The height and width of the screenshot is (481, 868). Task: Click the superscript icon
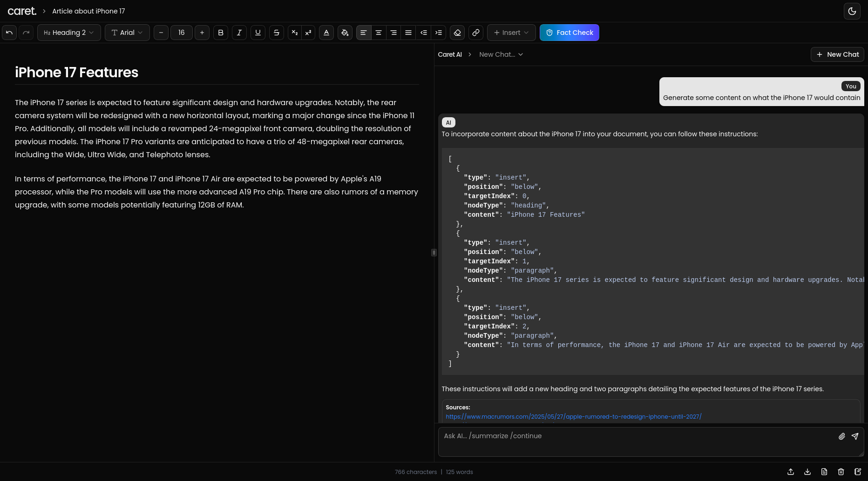tap(308, 33)
